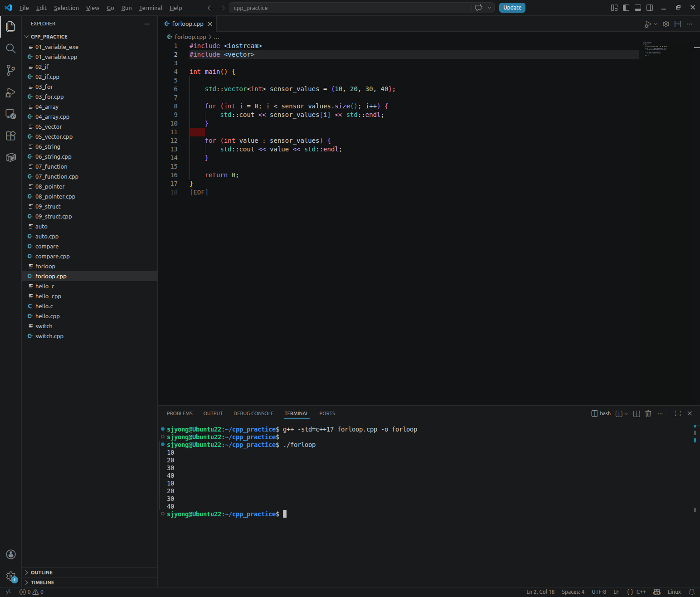This screenshot has height=597, width=700.
Task: Open remote window indicator in status bar
Action: tap(8, 592)
